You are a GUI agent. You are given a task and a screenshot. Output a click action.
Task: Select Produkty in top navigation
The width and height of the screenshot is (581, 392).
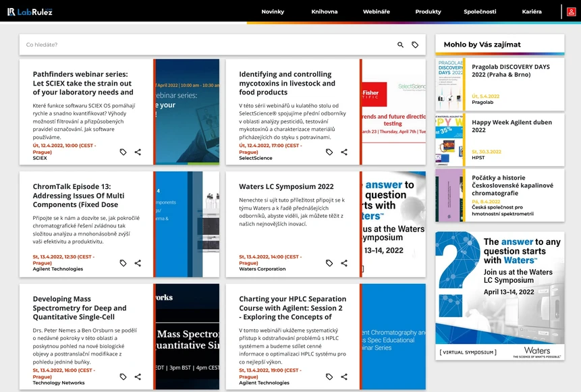click(x=428, y=11)
